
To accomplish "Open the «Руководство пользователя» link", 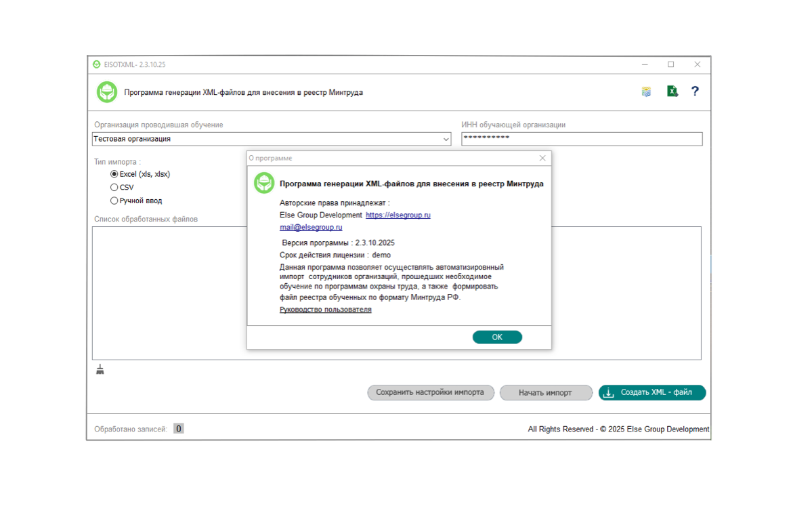I will pos(326,310).
